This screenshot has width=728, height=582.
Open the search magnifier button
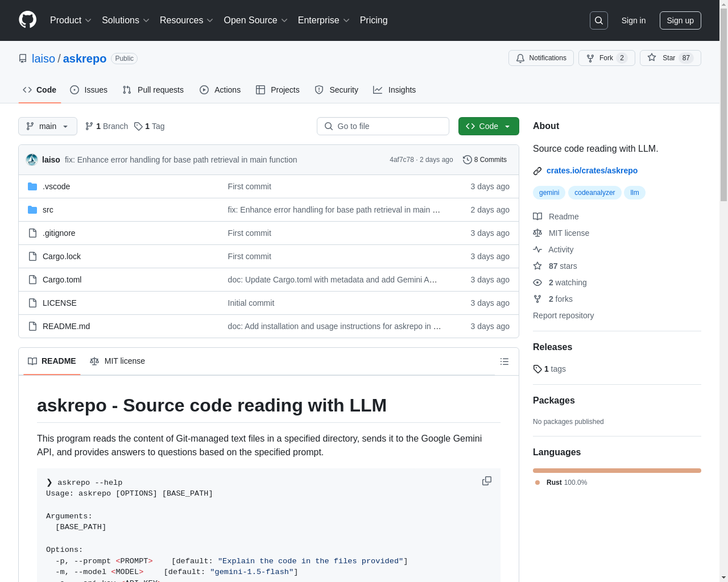pos(599,20)
